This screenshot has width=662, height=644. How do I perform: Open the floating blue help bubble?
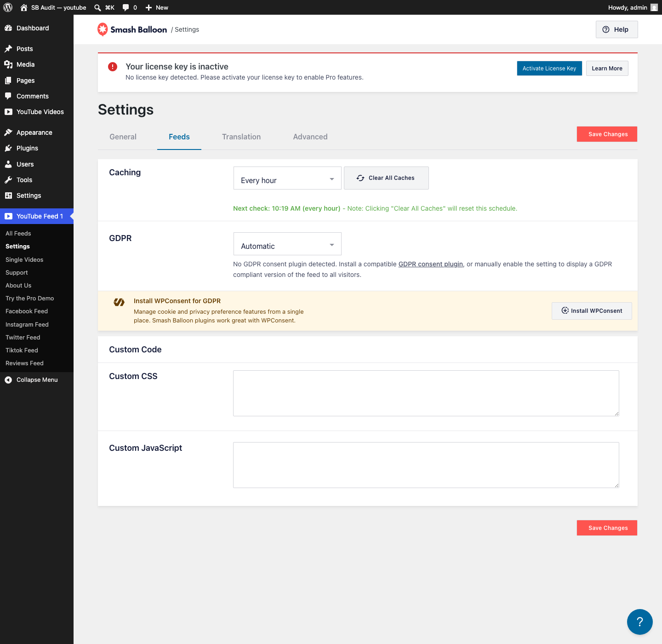click(639, 622)
